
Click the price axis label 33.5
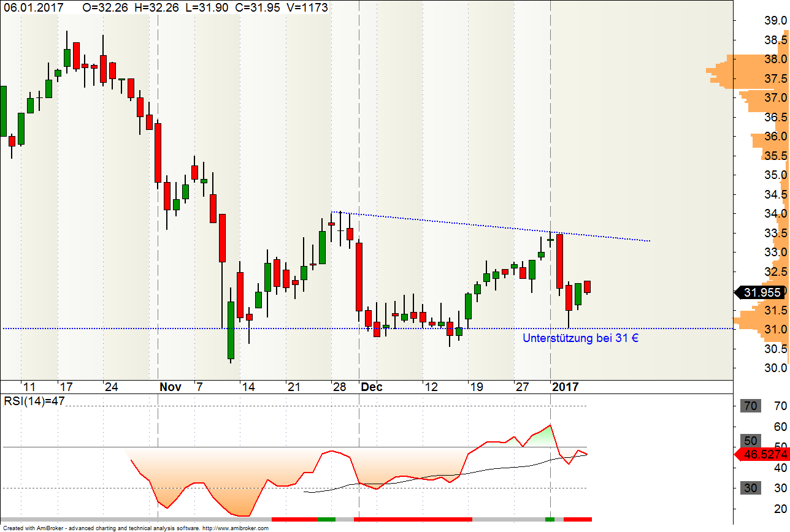[776, 234]
